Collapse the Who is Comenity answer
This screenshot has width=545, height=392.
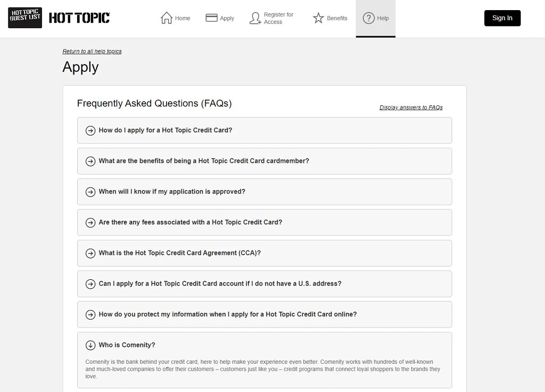(x=265, y=345)
